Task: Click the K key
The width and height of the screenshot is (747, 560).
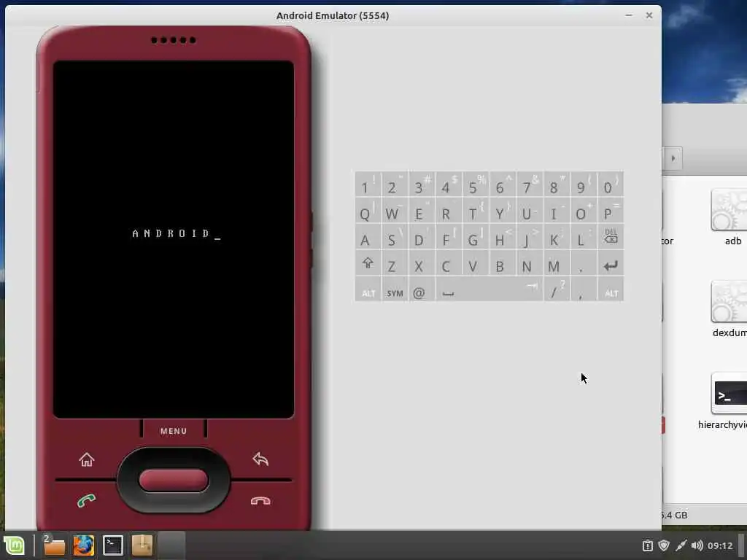Action: (557, 237)
